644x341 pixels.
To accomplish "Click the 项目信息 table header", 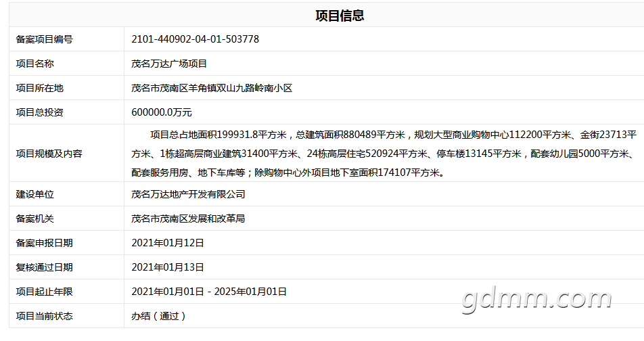I will pyautogui.click(x=340, y=16).
